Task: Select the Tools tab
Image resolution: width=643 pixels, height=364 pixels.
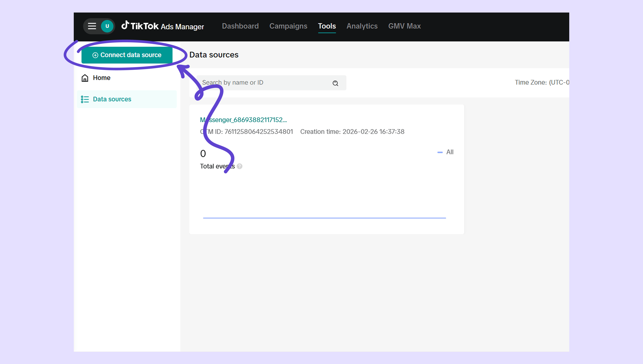Action: [327, 26]
